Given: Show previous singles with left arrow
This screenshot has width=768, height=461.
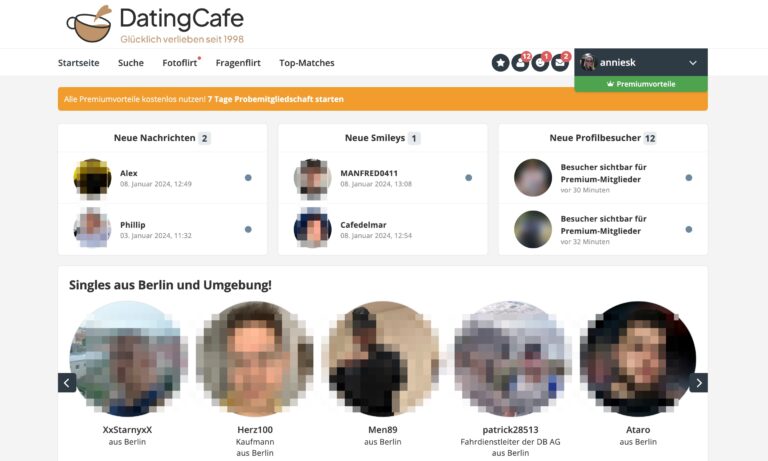Looking at the screenshot, I should pyautogui.click(x=67, y=383).
